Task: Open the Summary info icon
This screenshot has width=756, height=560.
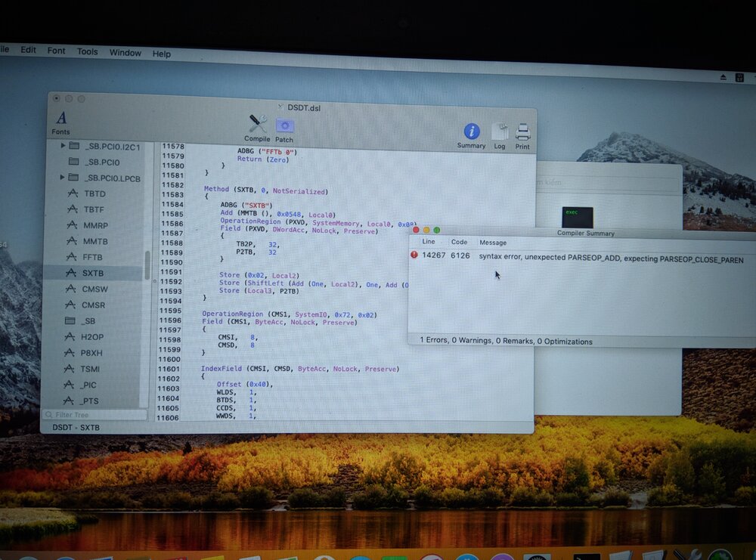Action: coord(471,133)
